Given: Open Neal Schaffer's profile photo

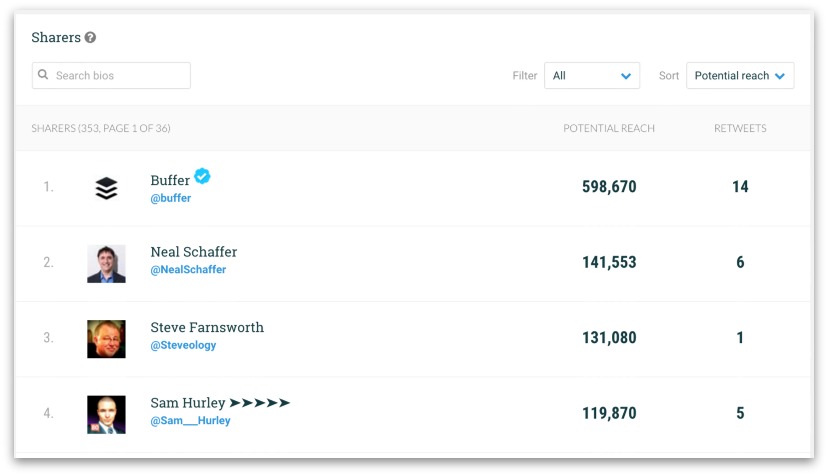Looking at the screenshot, I should 106,264.
